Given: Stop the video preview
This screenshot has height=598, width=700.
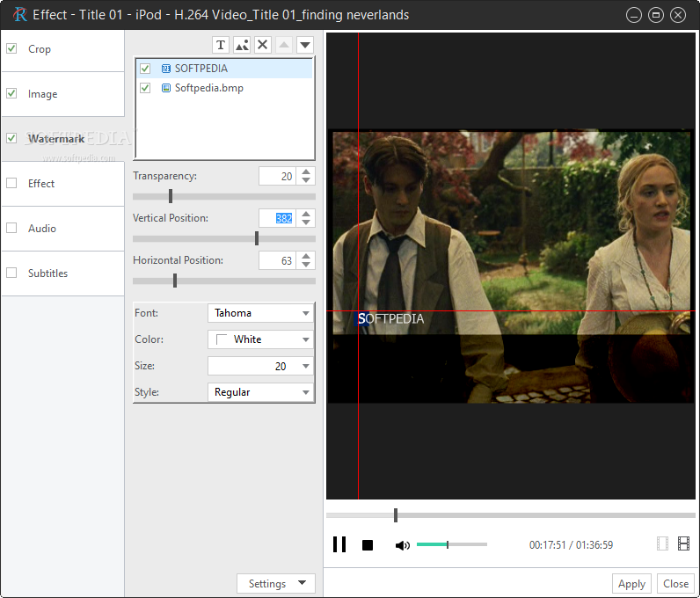Looking at the screenshot, I should click(368, 545).
